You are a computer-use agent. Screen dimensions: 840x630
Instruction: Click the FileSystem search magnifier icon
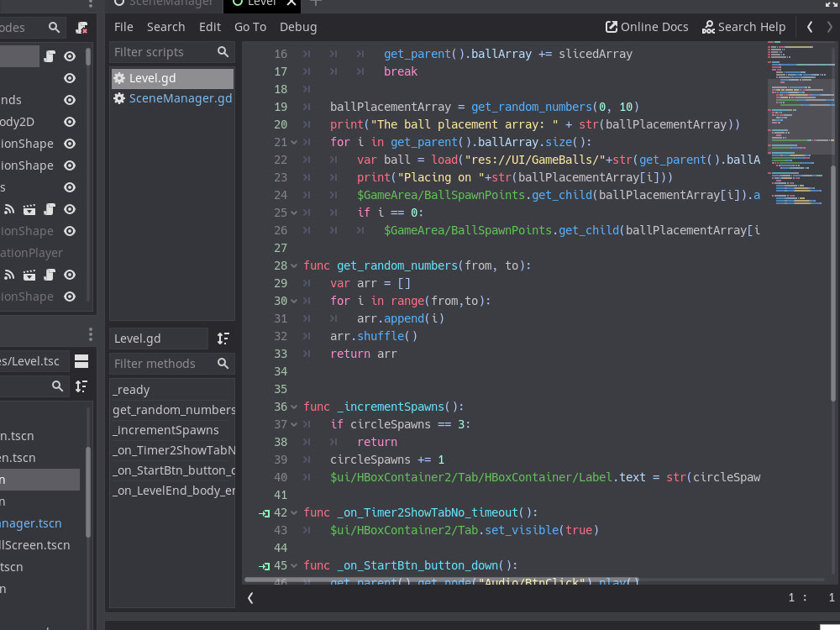click(57, 386)
